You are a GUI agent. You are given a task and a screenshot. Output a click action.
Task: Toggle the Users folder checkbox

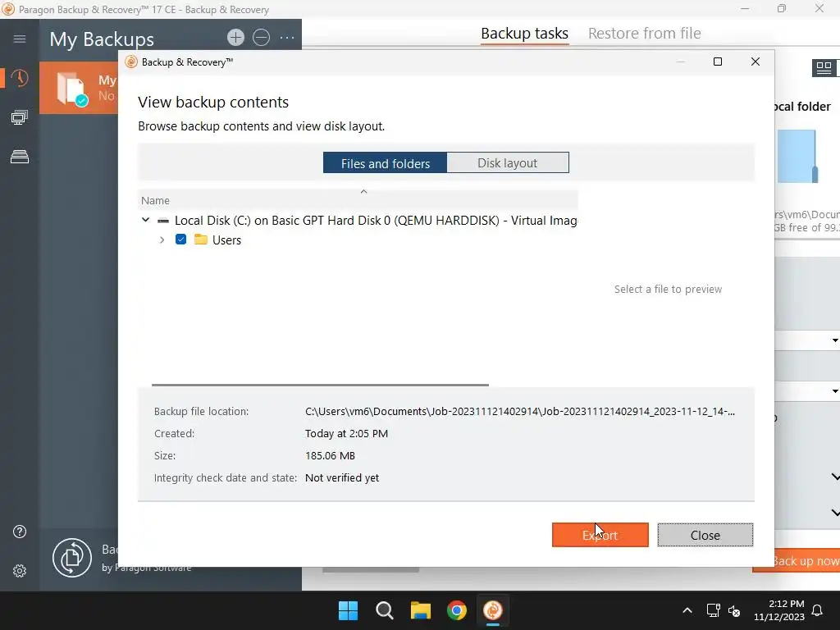pos(180,240)
